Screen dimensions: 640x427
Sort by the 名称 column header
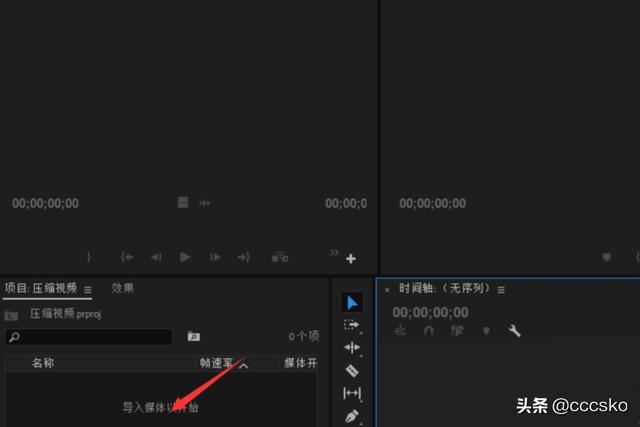(x=42, y=362)
